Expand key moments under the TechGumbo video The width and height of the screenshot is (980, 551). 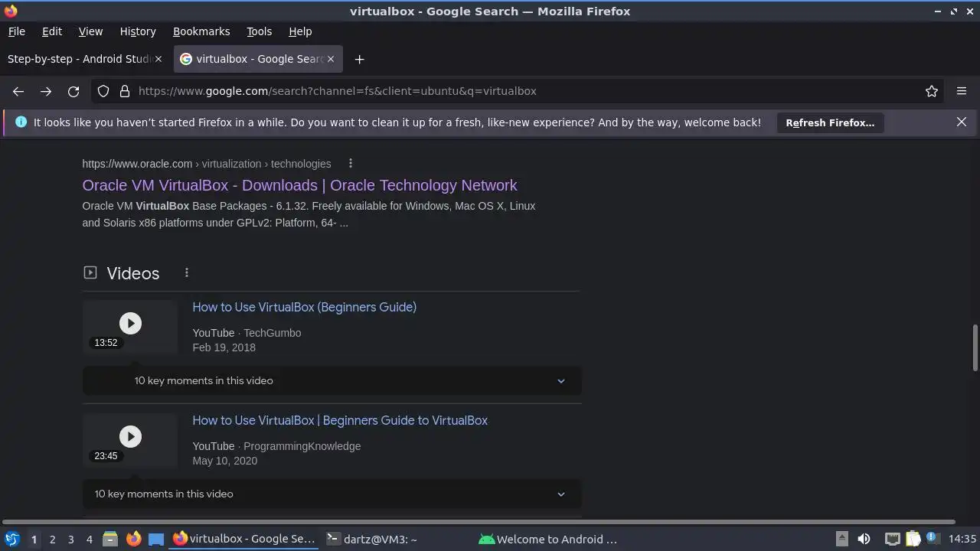point(332,381)
